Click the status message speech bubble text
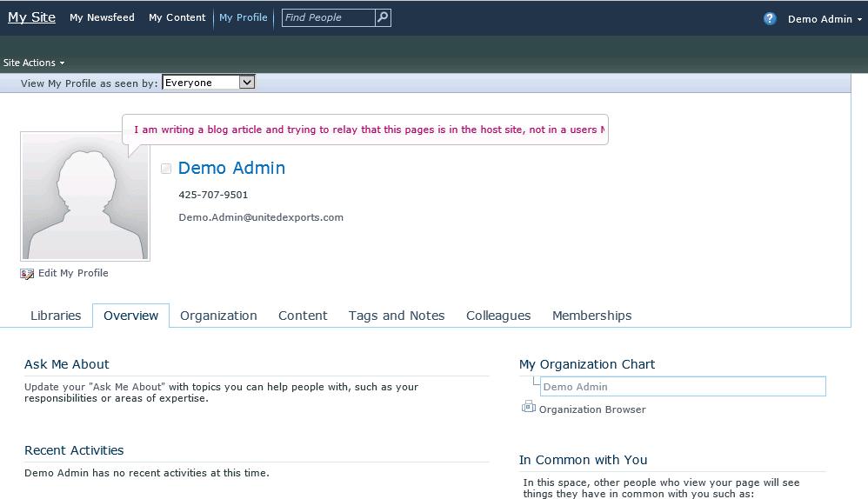868x499 pixels. 365,130
